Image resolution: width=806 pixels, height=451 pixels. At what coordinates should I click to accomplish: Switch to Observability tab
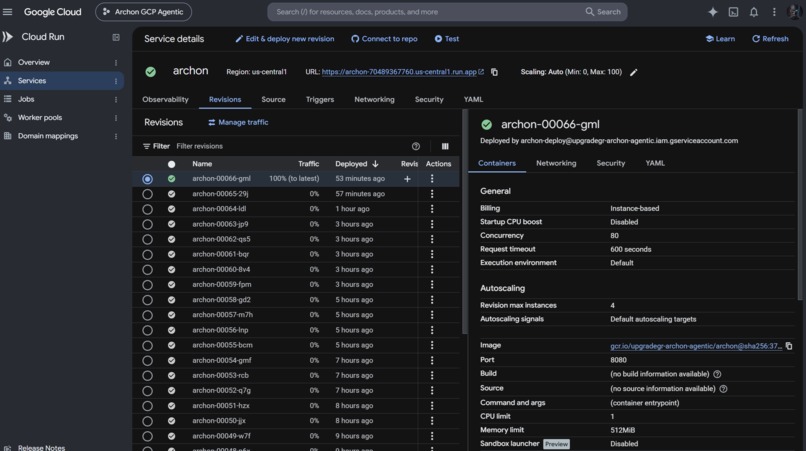[166, 100]
